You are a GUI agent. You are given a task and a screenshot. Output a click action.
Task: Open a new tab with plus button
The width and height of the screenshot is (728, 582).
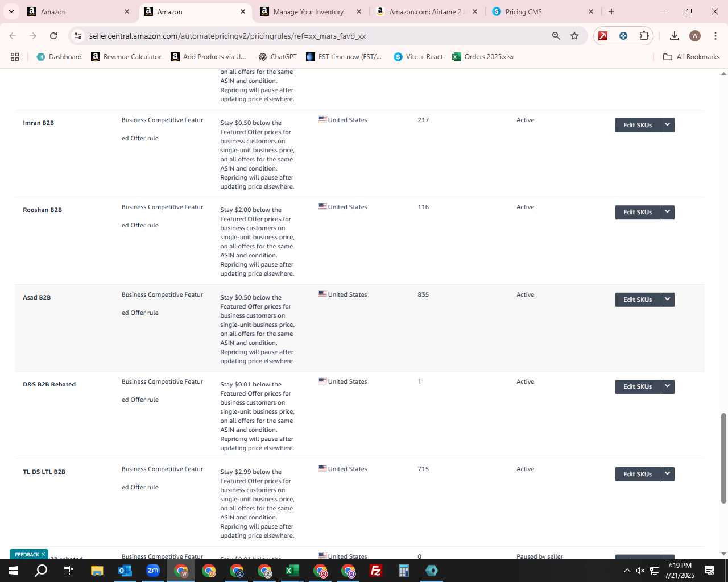[x=611, y=11]
